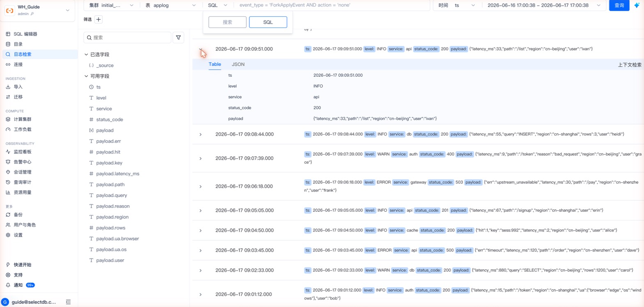This screenshot has width=644, height=307.
Task: Select 搜索 mode in popup
Action: pos(228,22)
